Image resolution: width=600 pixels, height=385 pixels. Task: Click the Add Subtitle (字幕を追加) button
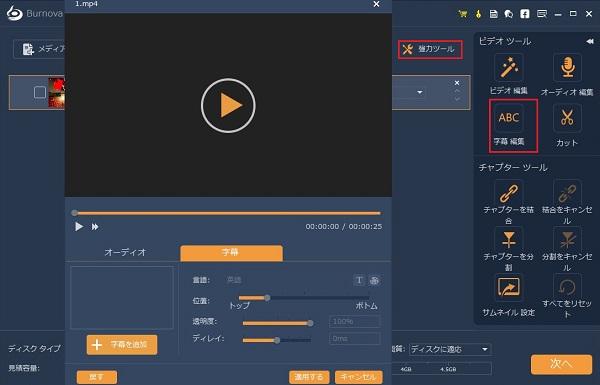[122, 345]
